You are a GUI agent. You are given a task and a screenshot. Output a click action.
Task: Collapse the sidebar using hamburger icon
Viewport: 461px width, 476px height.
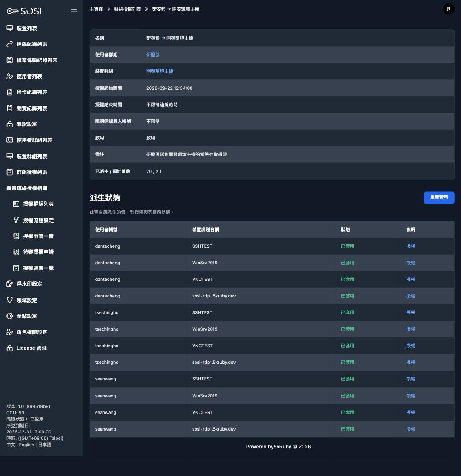pos(74,11)
